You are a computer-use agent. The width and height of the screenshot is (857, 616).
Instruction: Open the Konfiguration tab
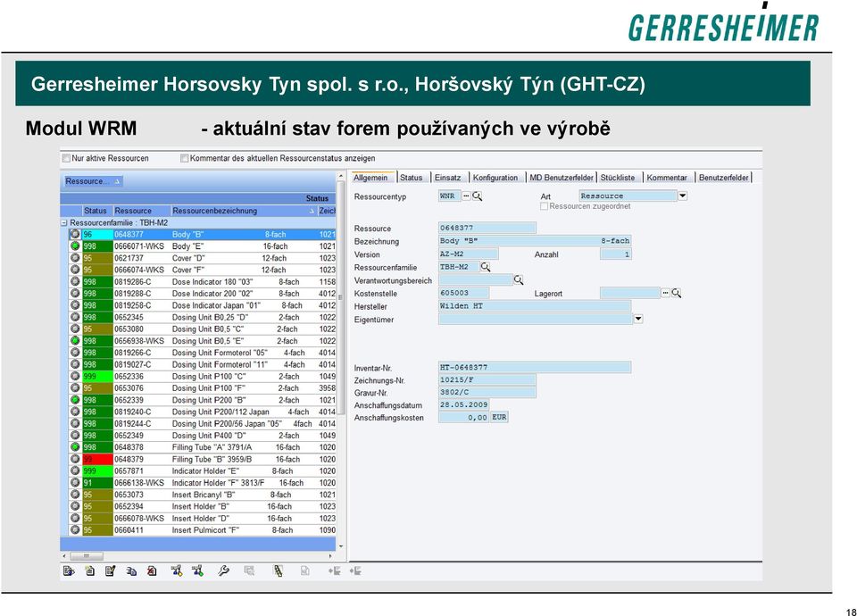495,178
